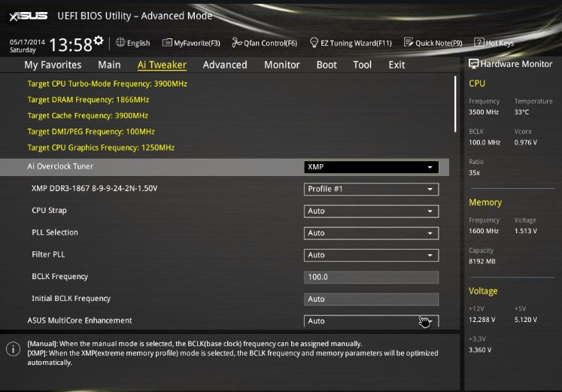Click CPU frequency value 3500 MHz
562x392 pixels.
pyautogui.click(x=484, y=112)
